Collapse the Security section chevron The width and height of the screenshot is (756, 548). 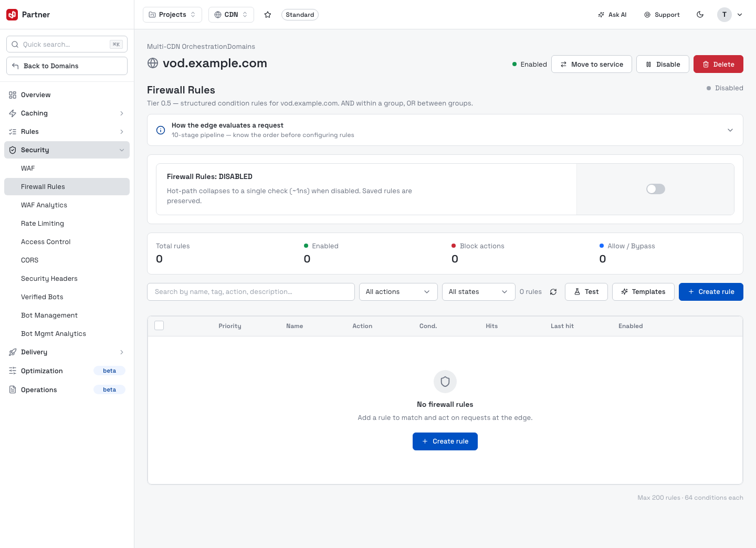click(122, 150)
